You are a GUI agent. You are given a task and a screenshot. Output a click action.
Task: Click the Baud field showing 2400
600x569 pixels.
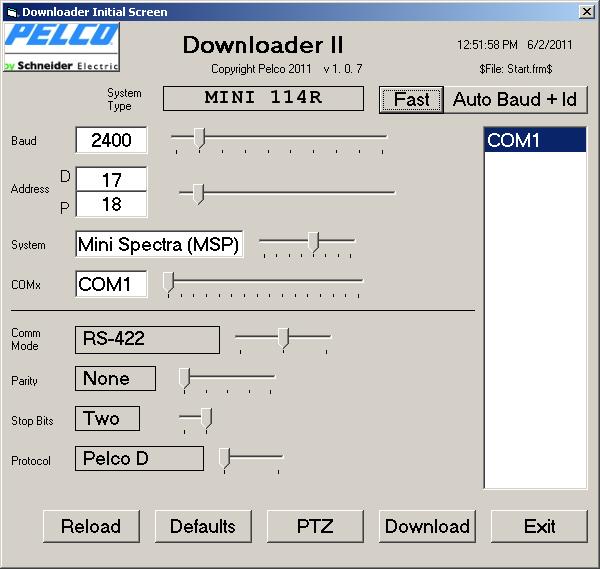pos(111,140)
